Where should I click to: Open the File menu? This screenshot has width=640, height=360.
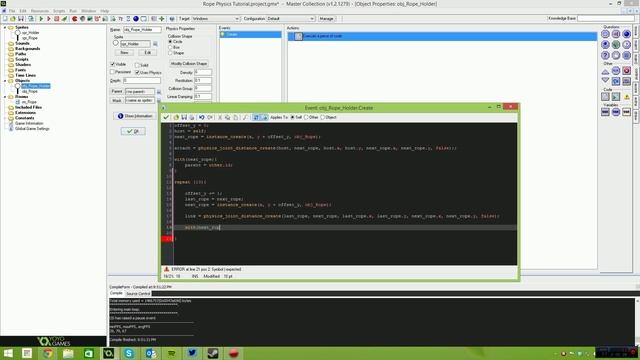(x=12, y=11)
